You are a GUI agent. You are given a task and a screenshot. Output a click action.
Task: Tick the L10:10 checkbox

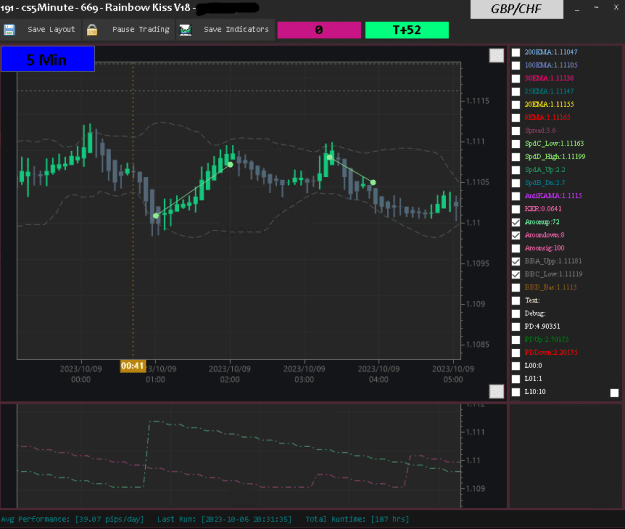[516, 392]
